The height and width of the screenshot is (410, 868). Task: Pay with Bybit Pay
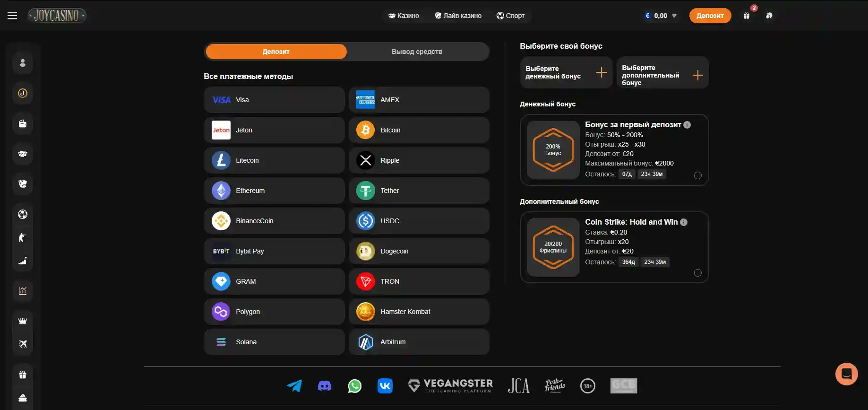[x=275, y=251]
